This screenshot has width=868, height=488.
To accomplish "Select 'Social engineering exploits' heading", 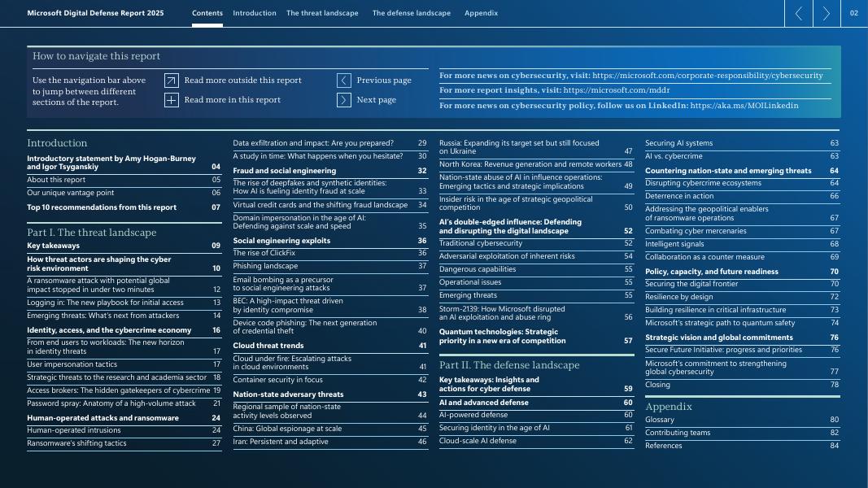I will click(x=330, y=241).
